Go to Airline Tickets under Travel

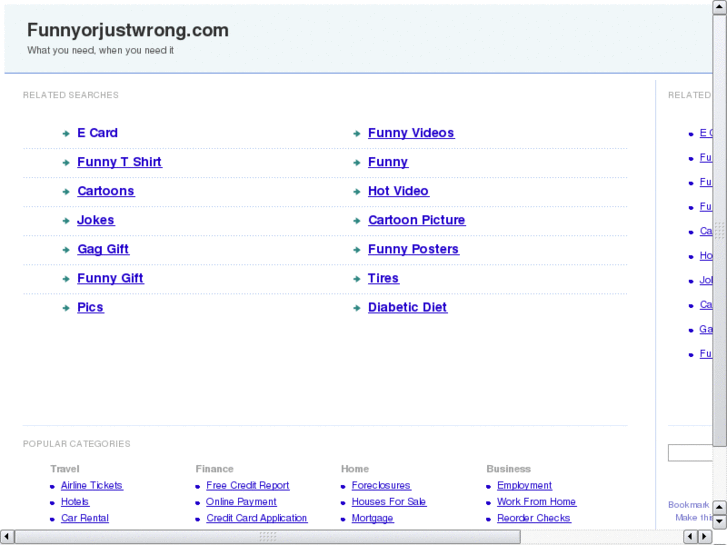tap(91, 486)
